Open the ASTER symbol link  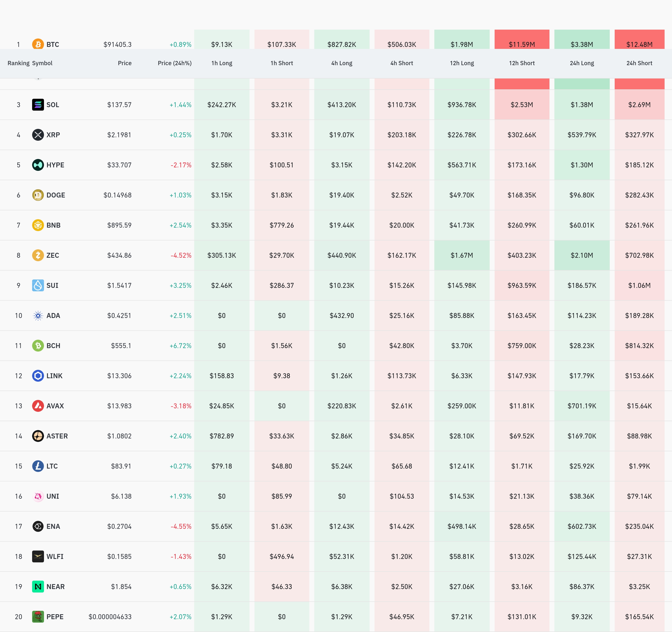point(57,436)
